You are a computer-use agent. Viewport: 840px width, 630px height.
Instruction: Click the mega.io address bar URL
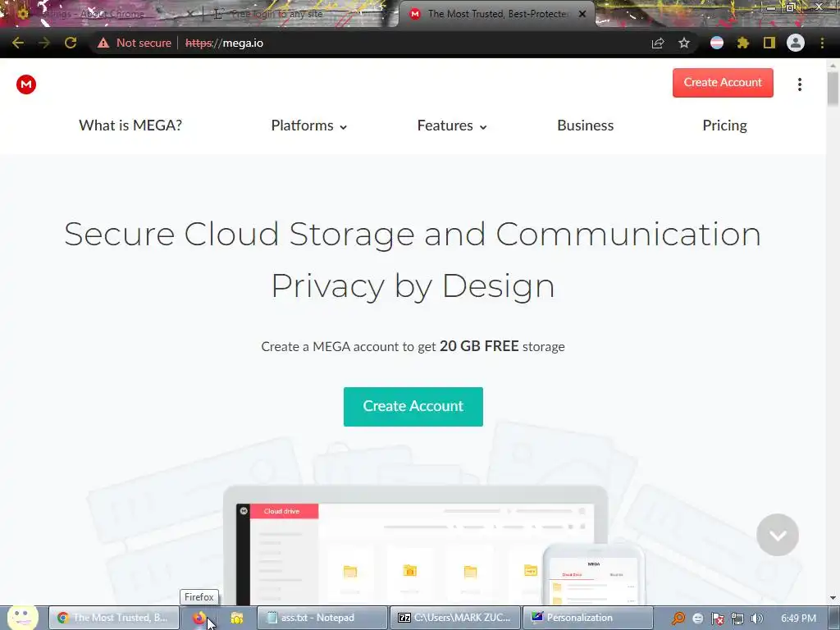coord(225,43)
